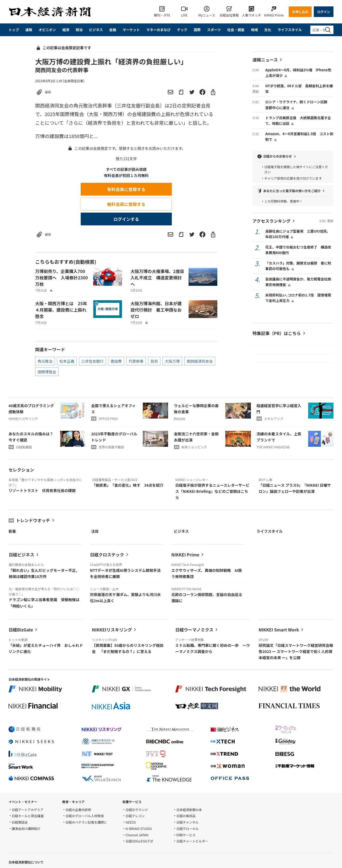Click the ログインする button

coord(126,219)
